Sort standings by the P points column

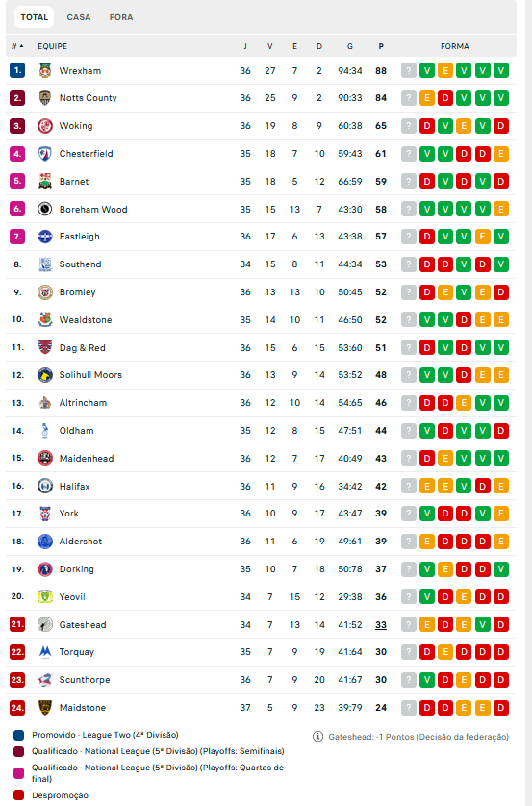point(381,46)
